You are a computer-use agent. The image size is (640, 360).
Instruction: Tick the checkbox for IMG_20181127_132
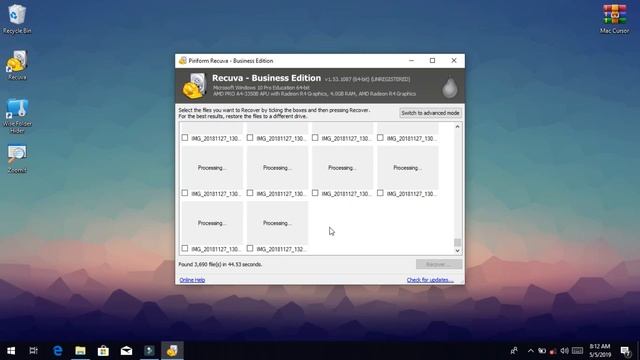pyautogui.click(x=250, y=248)
